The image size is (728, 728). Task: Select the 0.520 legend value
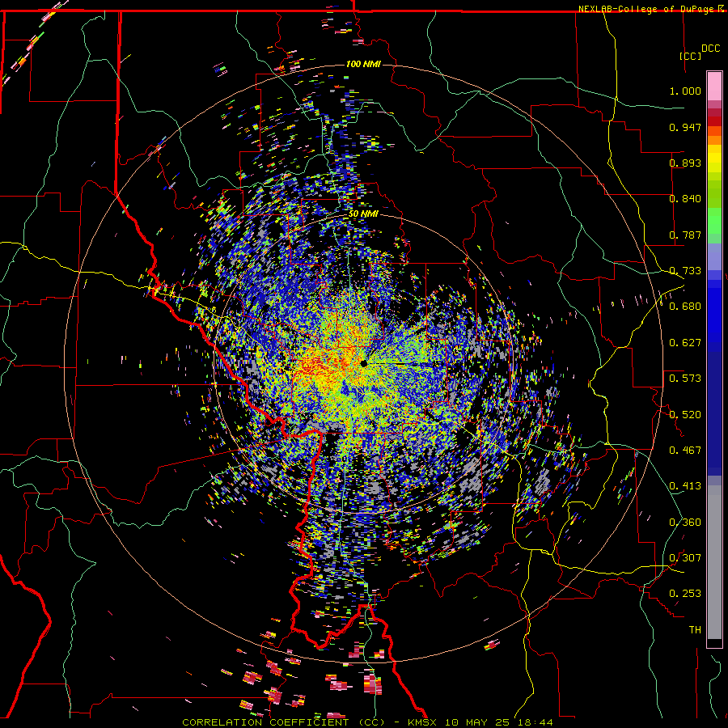[685, 415]
